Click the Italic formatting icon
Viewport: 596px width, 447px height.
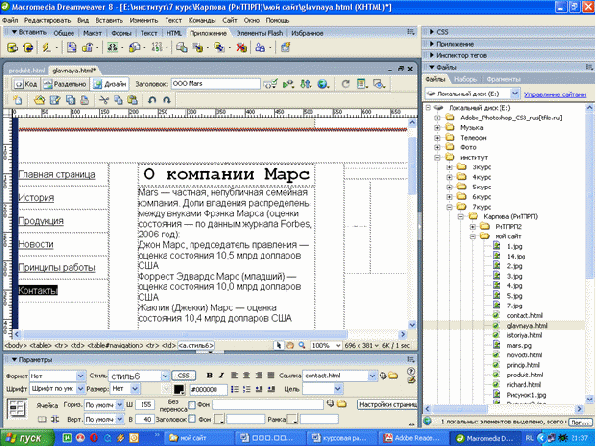222,376
